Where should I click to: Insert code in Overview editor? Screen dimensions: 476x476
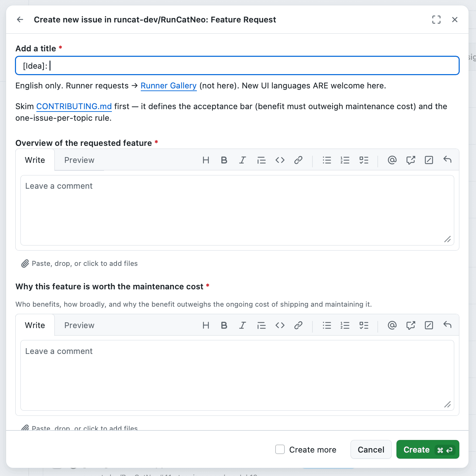(x=280, y=160)
